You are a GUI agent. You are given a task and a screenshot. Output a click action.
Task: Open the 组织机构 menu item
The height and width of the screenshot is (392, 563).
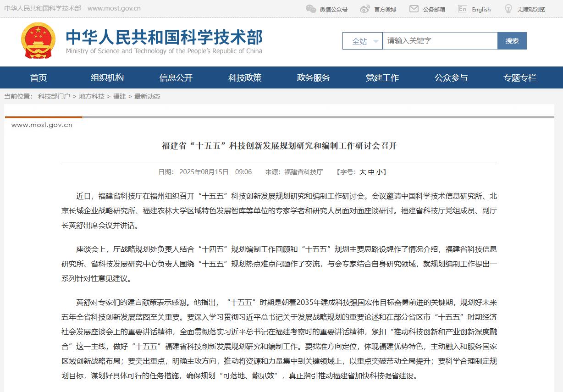[x=107, y=78]
